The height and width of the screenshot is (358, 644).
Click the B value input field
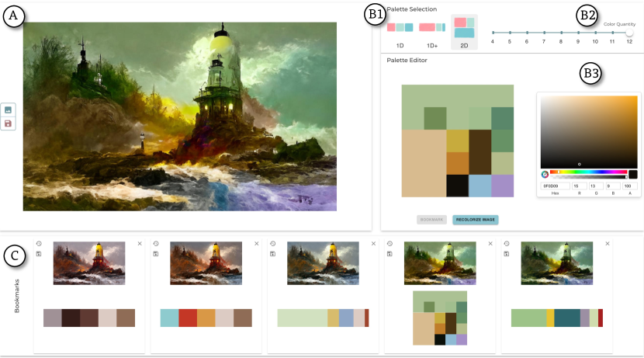tap(613, 186)
